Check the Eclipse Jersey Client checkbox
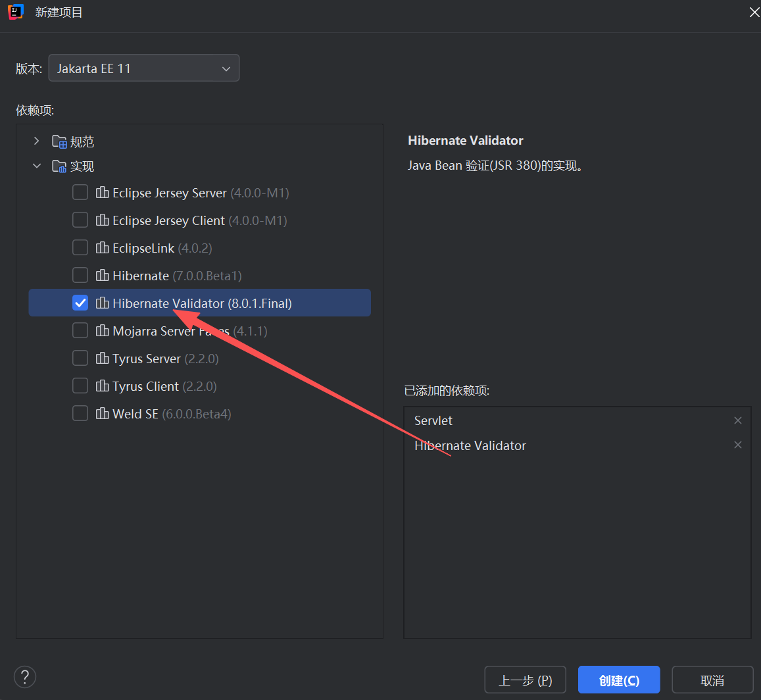This screenshot has height=700, width=761. point(80,220)
